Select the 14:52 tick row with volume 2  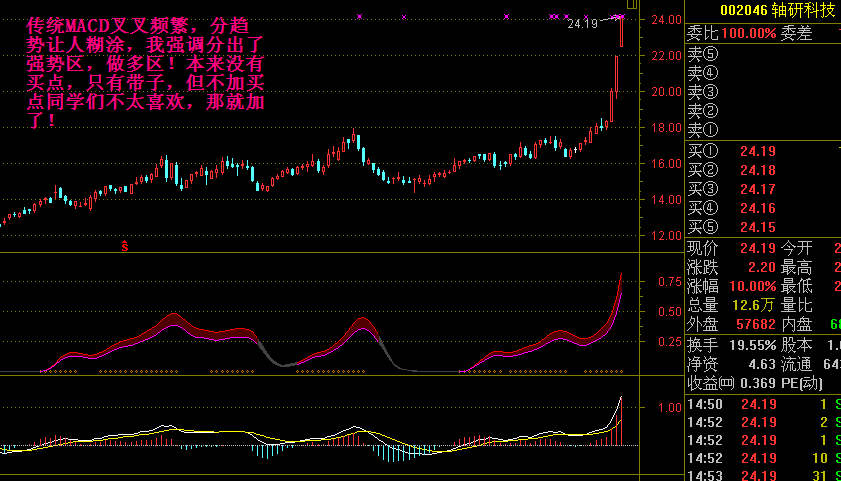tap(763, 423)
